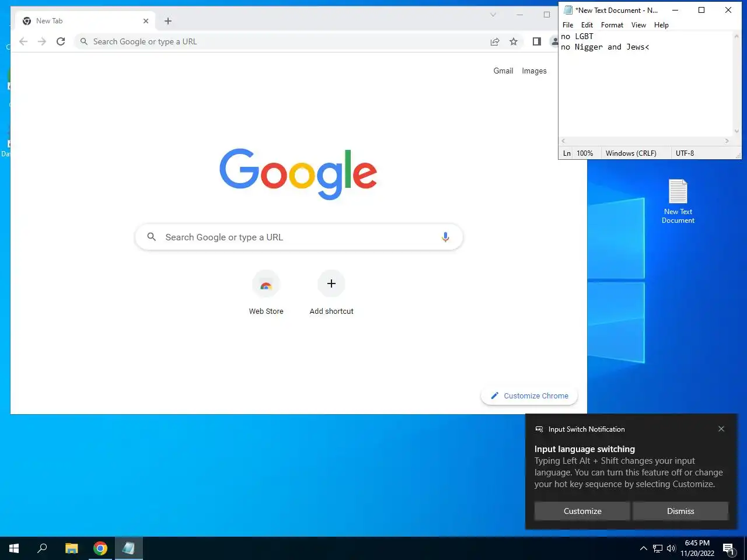
Task: Open Chrome's side panel icon
Action: tap(537, 41)
